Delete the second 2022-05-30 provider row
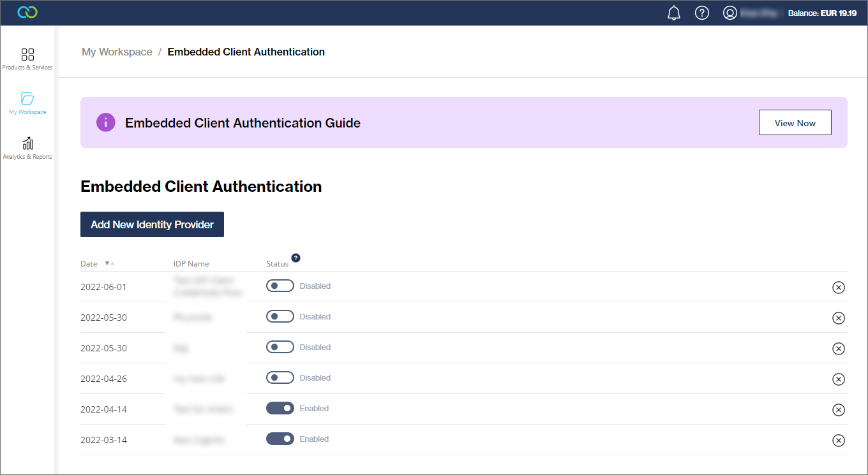The width and height of the screenshot is (868, 475). coord(839,349)
